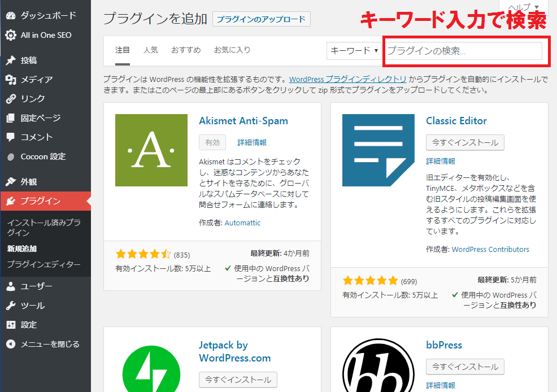Switch to the 人気 tab

[151, 50]
